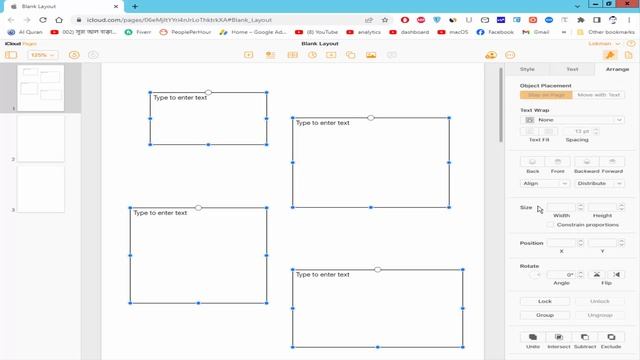Click the Ungroup button
Viewport: 640px width, 360px height.
(599, 315)
